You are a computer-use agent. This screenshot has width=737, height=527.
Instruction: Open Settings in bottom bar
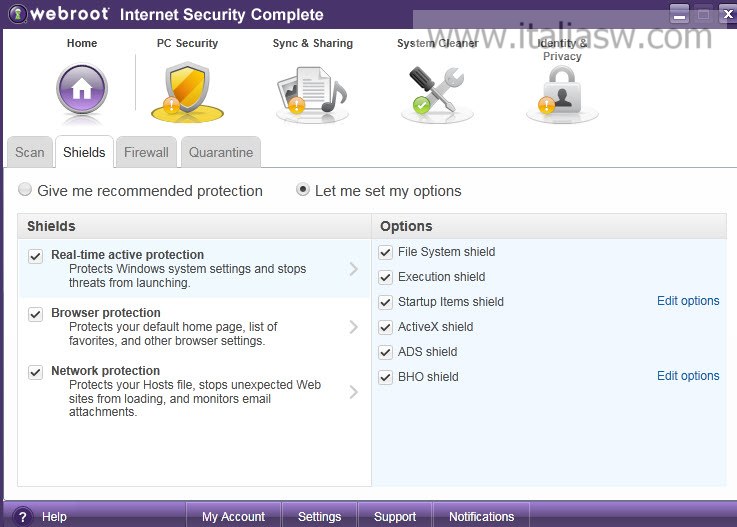point(320,517)
